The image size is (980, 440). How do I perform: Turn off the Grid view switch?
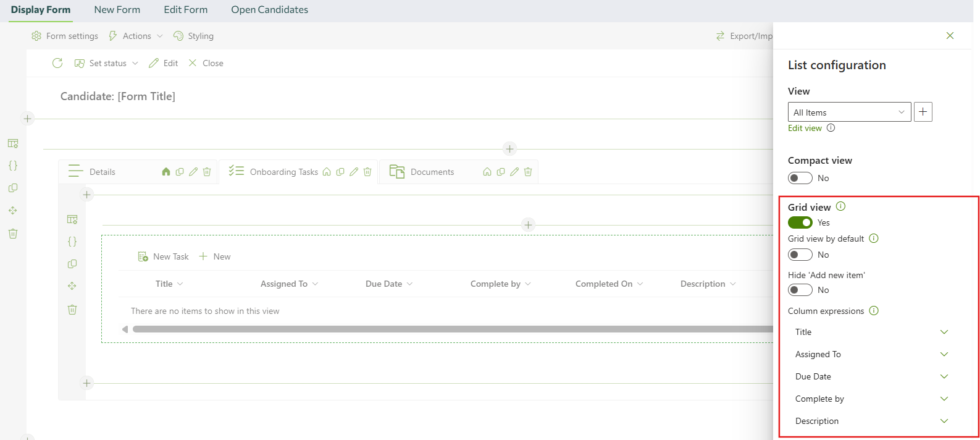[x=800, y=222]
